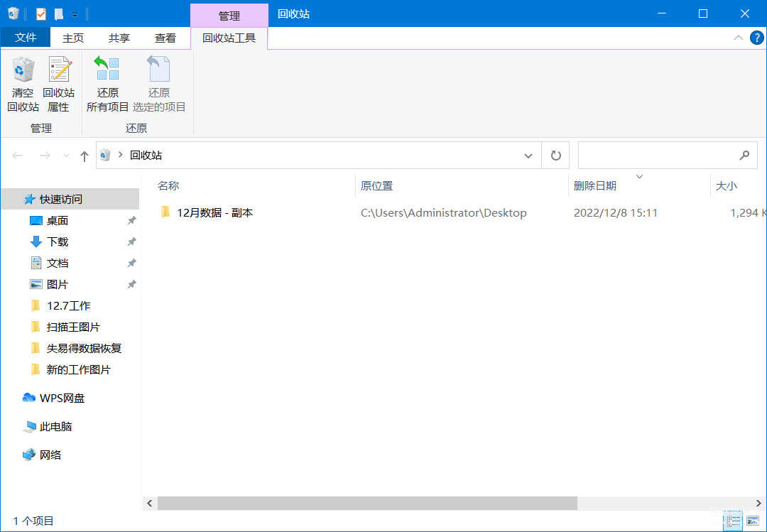The width and height of the screenshot is (767, 532).
Task: Select the 回收站工具 tab
Action: 229,38
